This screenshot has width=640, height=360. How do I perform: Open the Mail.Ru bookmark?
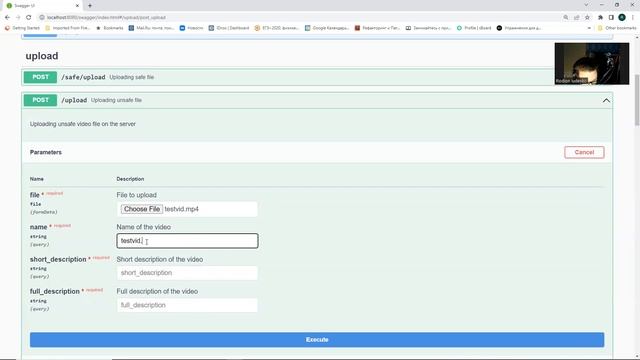[x=151, y=28]
